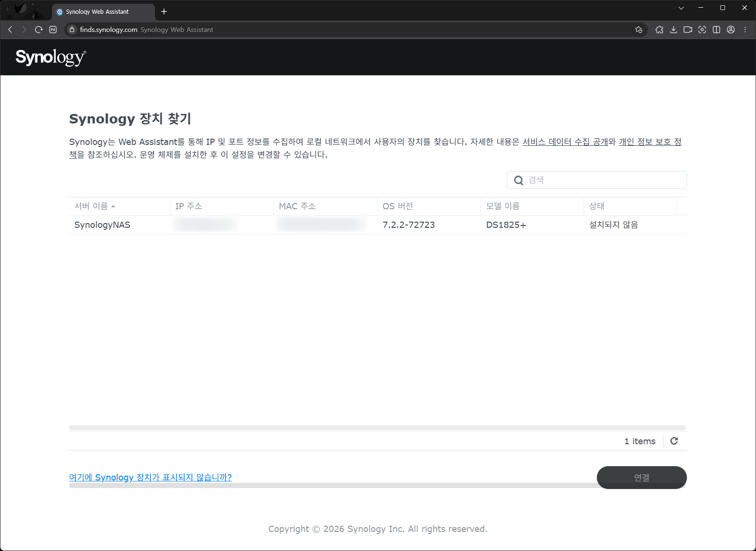Open the browser three-dot menu
Screen dimensions: 756x551
click(x=745, y=30)
